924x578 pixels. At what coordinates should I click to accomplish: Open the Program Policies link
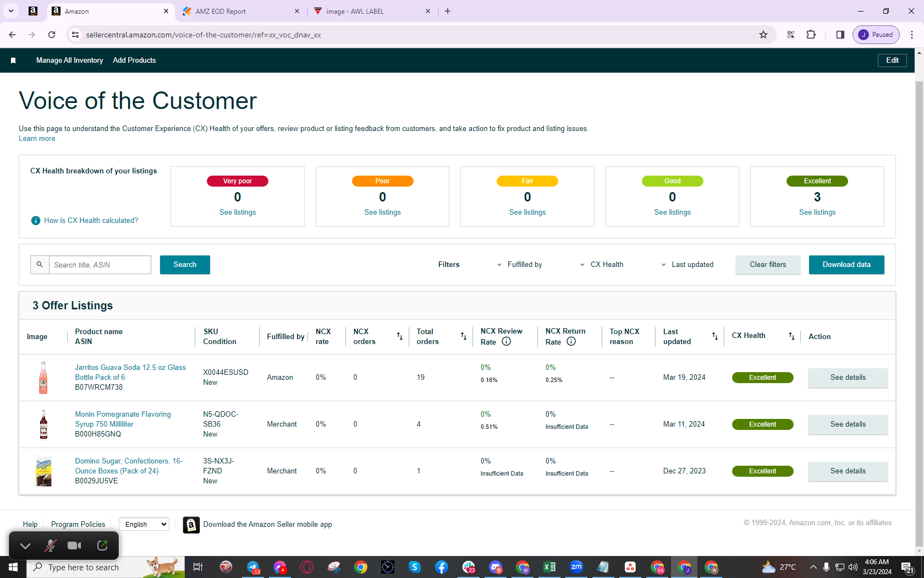point(78,525)
